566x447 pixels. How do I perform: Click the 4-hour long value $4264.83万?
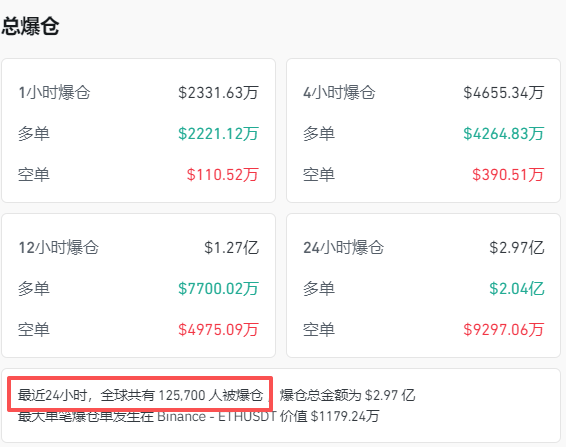(504, 134)
